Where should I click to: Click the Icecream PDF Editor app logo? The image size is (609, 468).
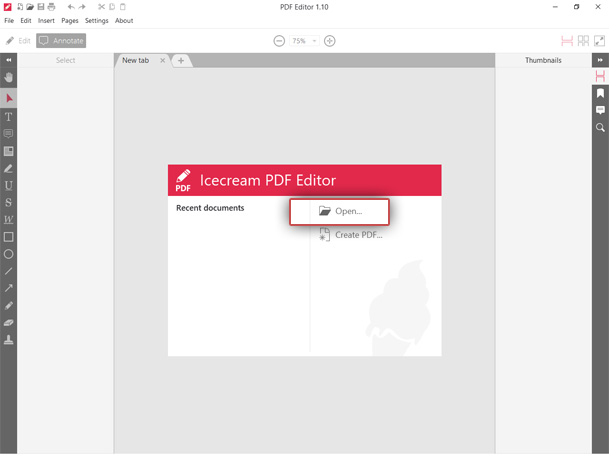tap(183, 180)
